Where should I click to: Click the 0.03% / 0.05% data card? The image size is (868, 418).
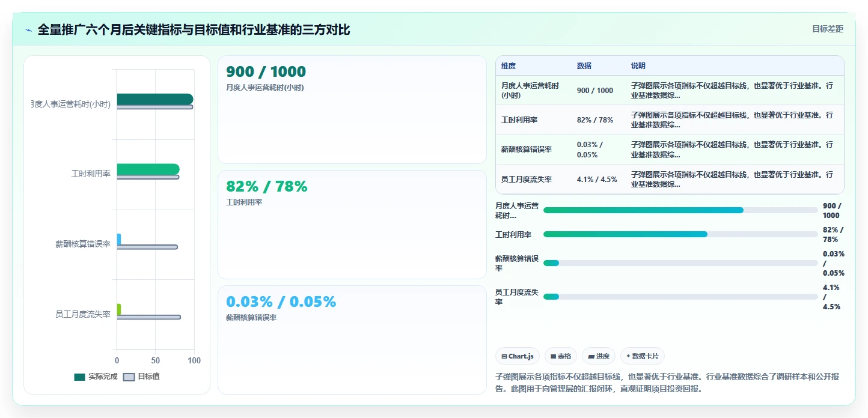352,340
